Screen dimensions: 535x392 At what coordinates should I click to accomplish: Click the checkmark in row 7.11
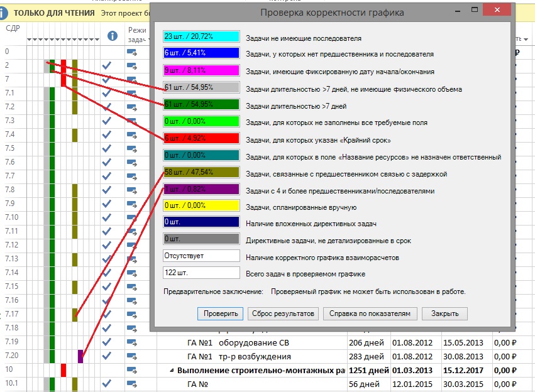(x=107, y=231)
